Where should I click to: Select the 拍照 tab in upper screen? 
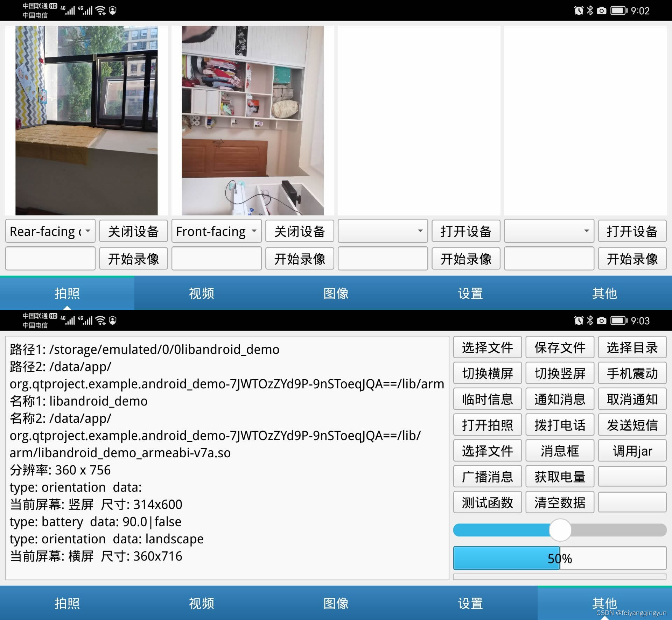point(67,293)
